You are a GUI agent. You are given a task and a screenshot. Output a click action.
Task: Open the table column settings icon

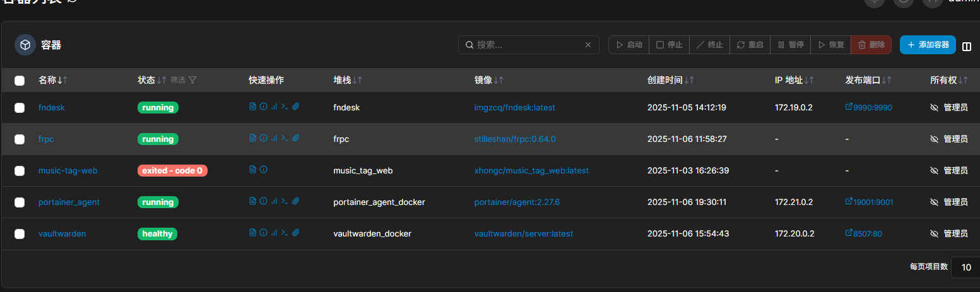967,45
